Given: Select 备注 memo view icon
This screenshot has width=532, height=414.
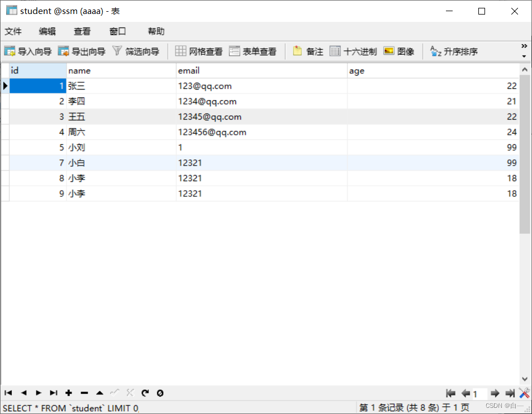Looking at the screenshot, I should click(306, 50).
